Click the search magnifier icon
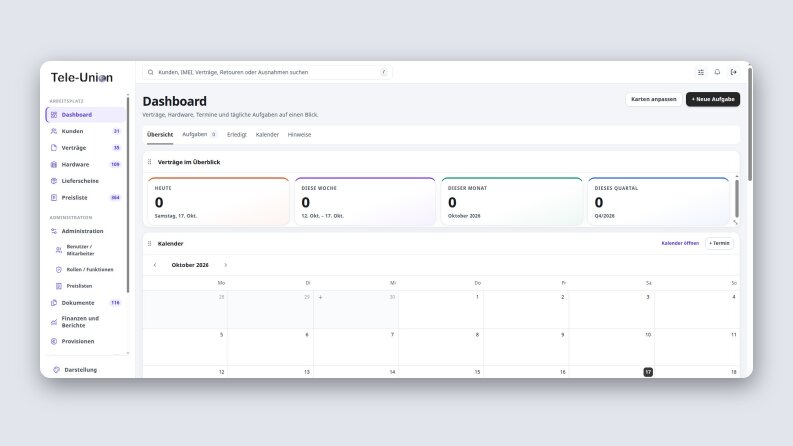Image resolution: width=793 pixels, height=446 pixels. (x=151, y=72)
